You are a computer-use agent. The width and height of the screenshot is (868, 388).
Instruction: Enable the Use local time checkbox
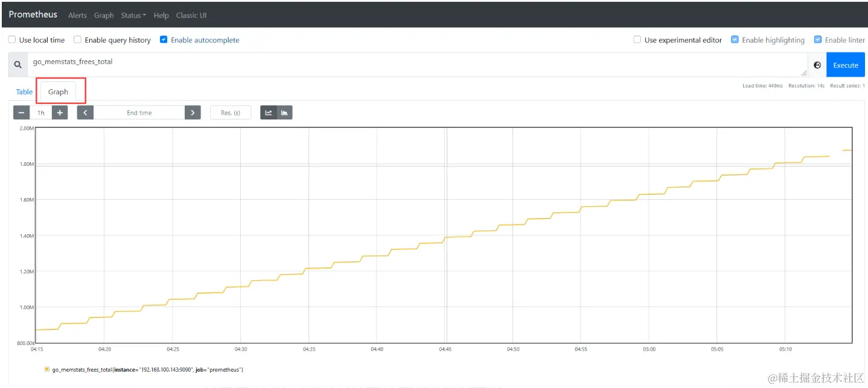[12, 40]
